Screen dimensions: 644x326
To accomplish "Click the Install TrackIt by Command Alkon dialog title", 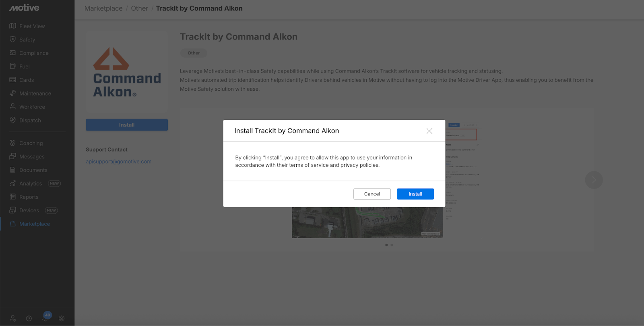I will pos(287,131).
